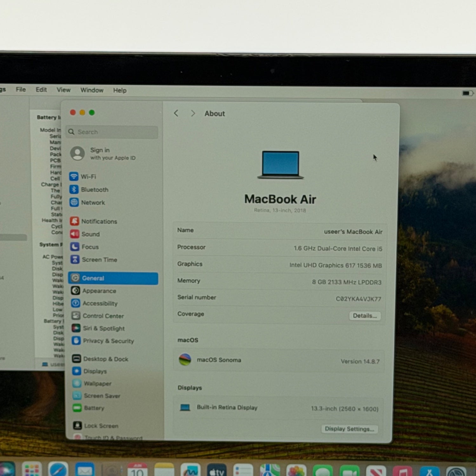Viewport: 476px width, 476px height.
Task: Click the "macOS Sonoma" label
Action: point(219,360)
